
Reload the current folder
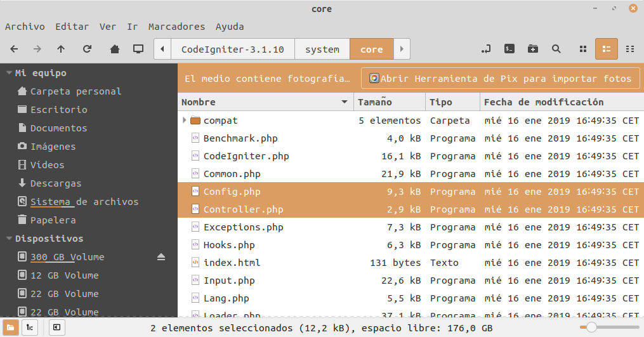[87, 50]
